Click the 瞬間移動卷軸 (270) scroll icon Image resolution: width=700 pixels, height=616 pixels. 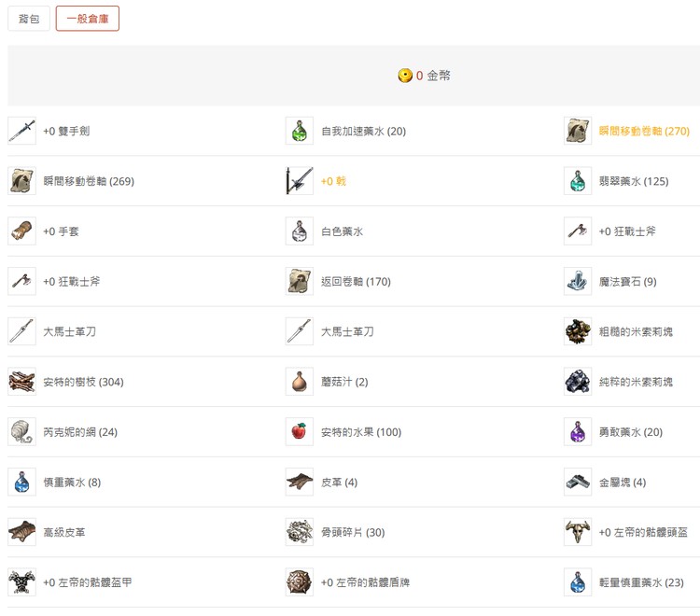point(578,131)
